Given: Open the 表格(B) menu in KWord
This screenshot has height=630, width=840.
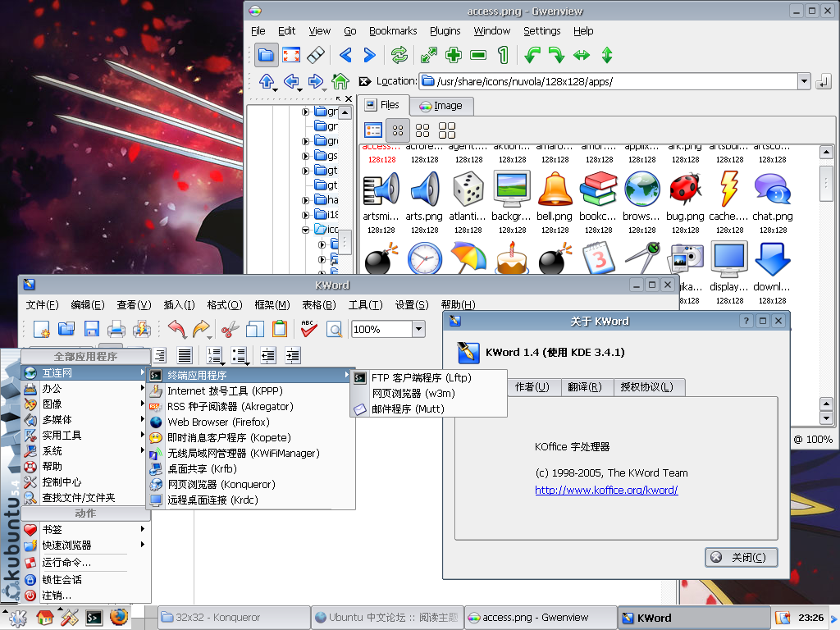Looking at the screenshot, I should pyautogui.click(x=319, y=305).
